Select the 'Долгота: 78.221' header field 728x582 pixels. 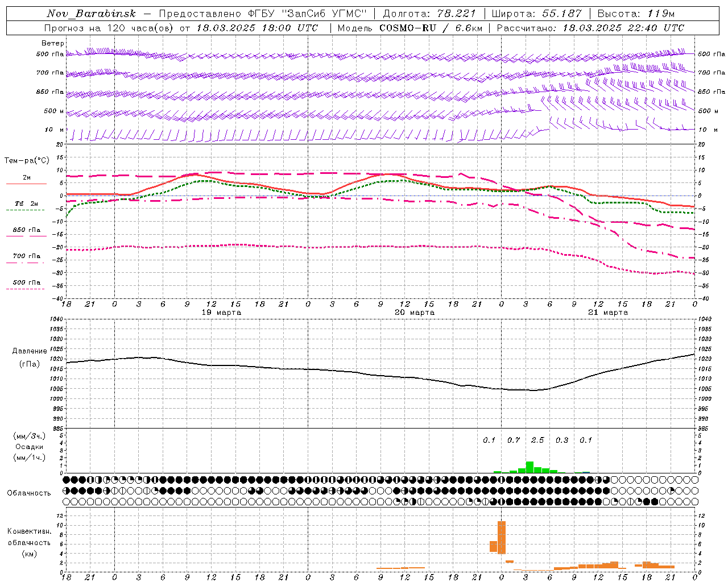[x=429, y=14]
